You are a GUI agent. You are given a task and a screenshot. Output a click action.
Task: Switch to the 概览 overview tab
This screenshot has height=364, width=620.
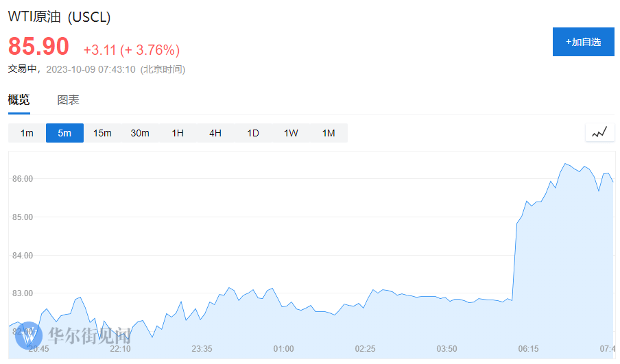(x=19, y=100)
